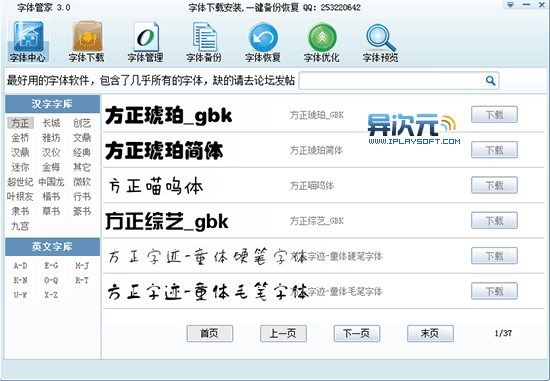
Task: Download the 字迹-童体毛笔字体 font
Action: [x=494, y=291]
